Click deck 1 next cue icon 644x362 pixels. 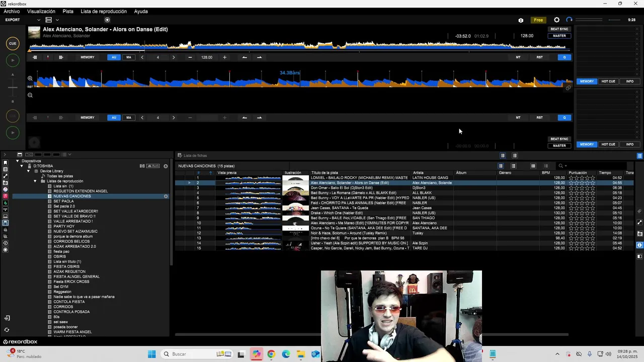[259, 57]
